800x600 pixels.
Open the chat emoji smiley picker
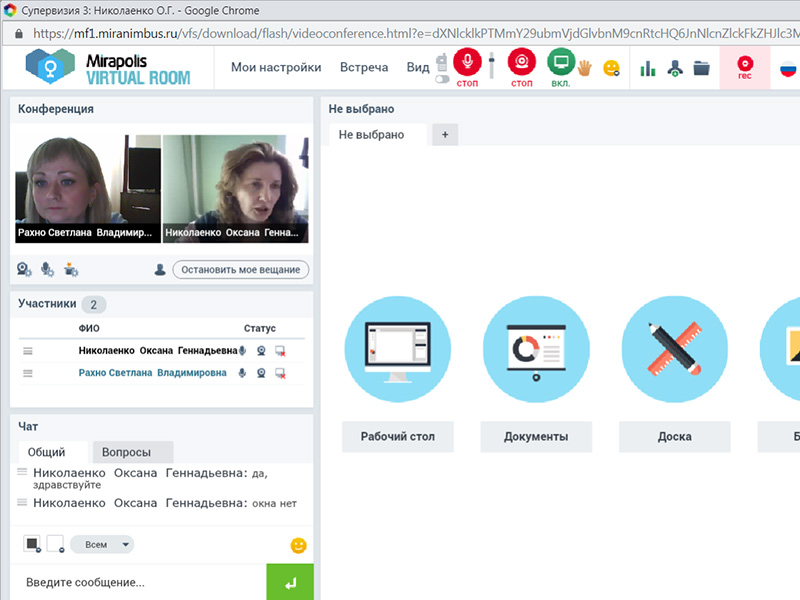(298, 545)
